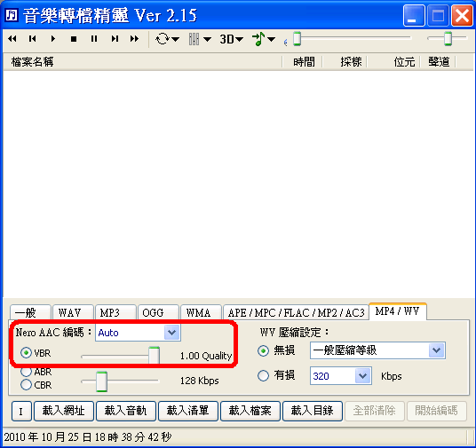
Task: Click the I button
Action: tap(21, 411)
